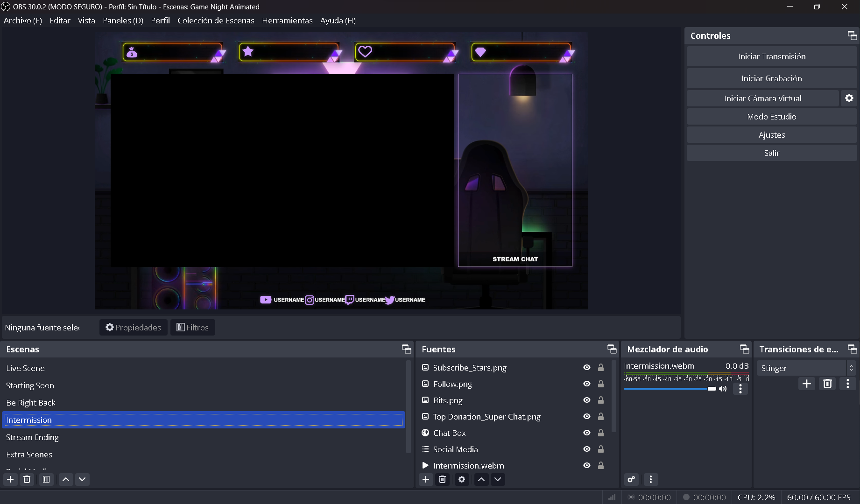The image size is (860, 504).
Task: Click Iniciar Grabación button
Action: (772, 78)
